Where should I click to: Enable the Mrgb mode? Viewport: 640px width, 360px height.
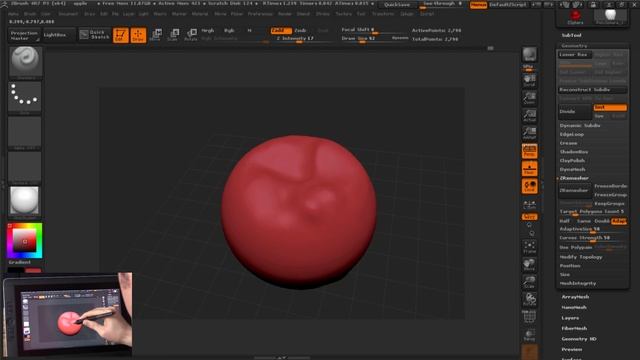point(208,31)
